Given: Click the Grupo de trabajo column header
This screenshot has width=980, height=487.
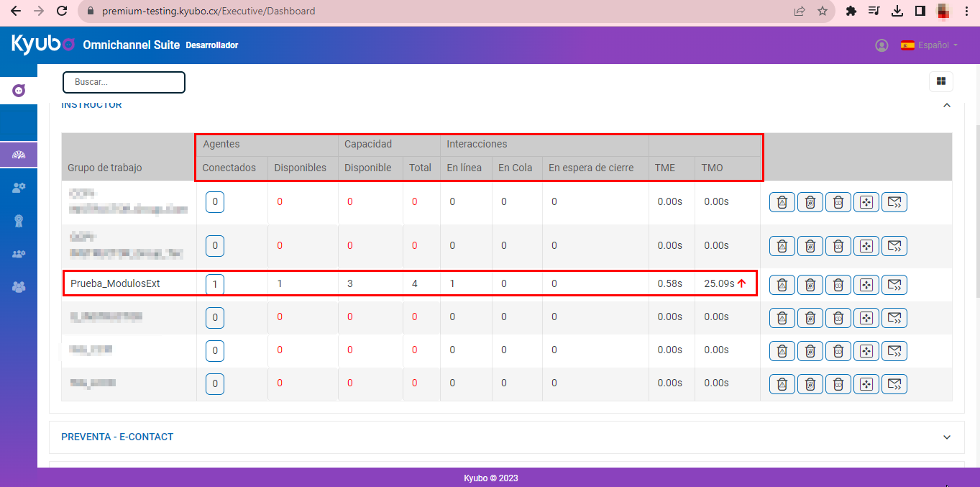Looking at the screenshot, I should 105,168.
